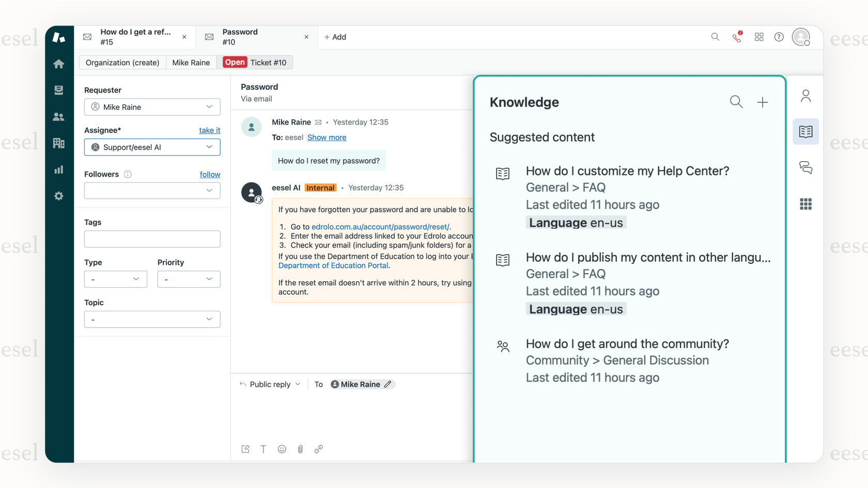Open global search magnifier
This screenshot has width=868, height=488.
coord(715,37)
